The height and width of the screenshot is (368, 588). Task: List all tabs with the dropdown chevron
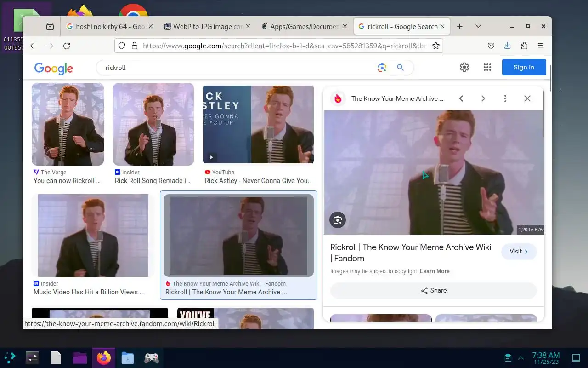pos(478,27)
